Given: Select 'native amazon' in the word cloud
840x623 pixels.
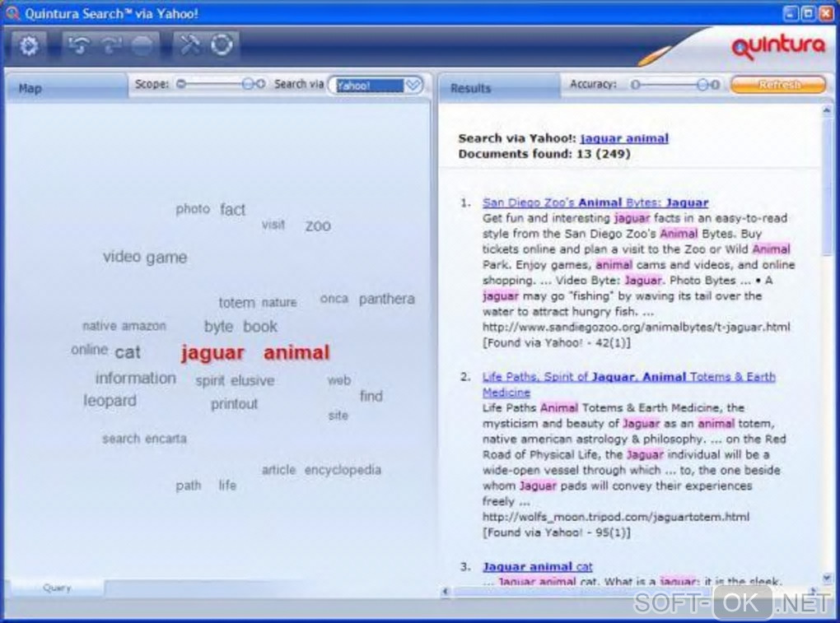Looking at the screenshot, I should point(124,326).
